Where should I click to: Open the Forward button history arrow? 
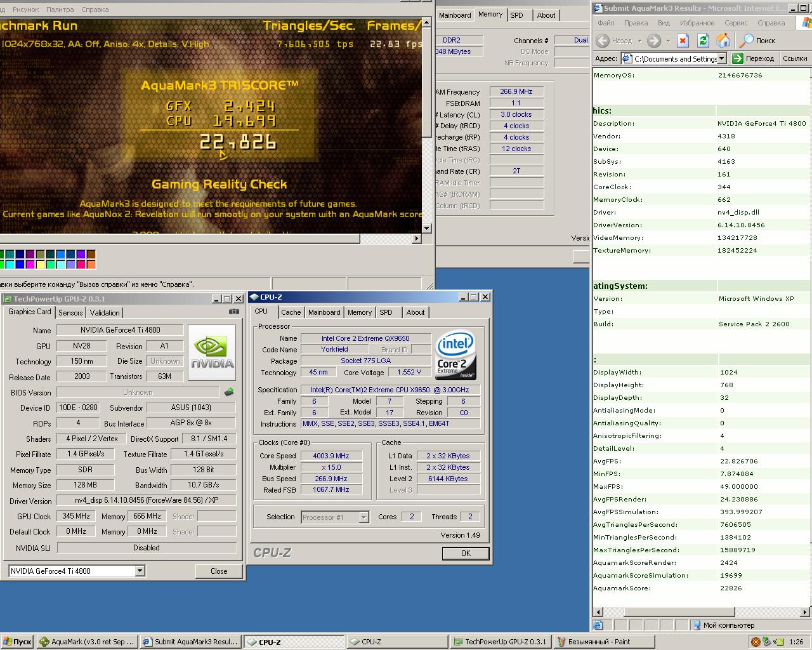coord(668,41)
